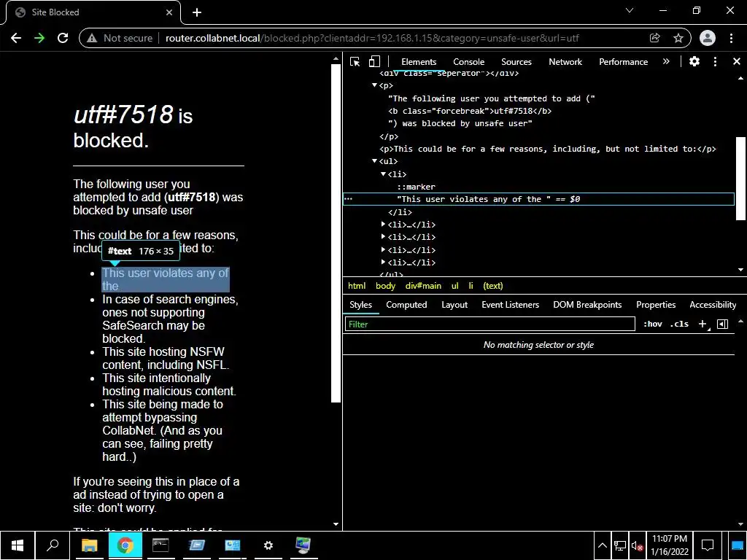
Task: Select the b class="forcebreak" element row
Action: (x=470, y=111)
